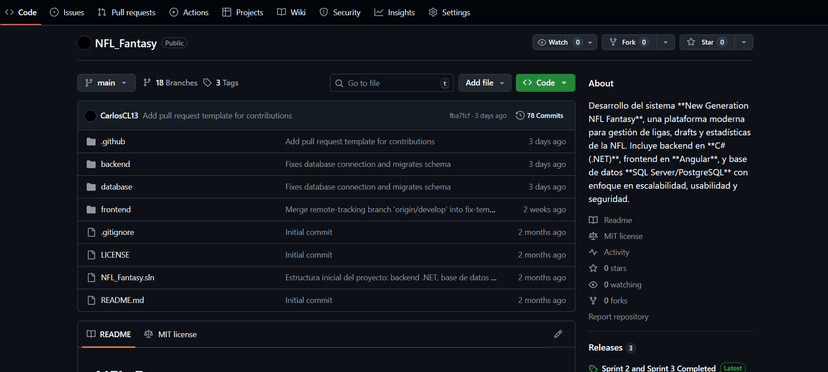This screenshot has width=828, height=372.
Task: Open 'Estructura inicial del proyecto' commit message
Action: pos(391,277)
